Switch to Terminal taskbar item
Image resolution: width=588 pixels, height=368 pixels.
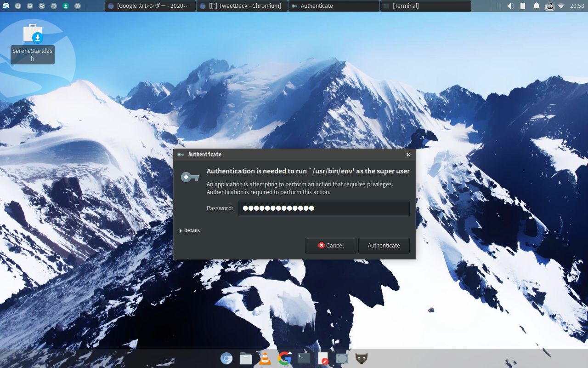pyautogui.click(x=426, y=6)
